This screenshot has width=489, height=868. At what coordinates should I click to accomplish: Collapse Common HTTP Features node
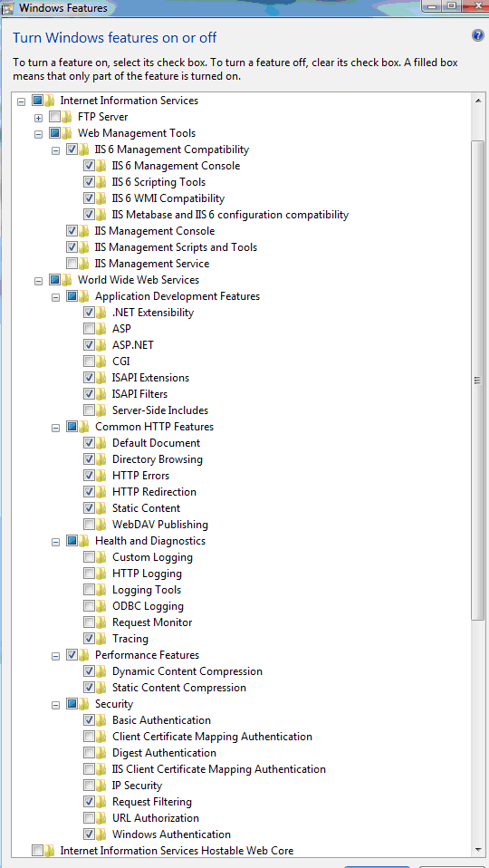coord(55,428)
